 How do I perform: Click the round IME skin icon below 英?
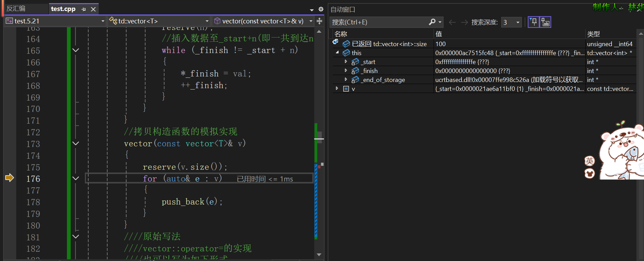tap(589, 173)
